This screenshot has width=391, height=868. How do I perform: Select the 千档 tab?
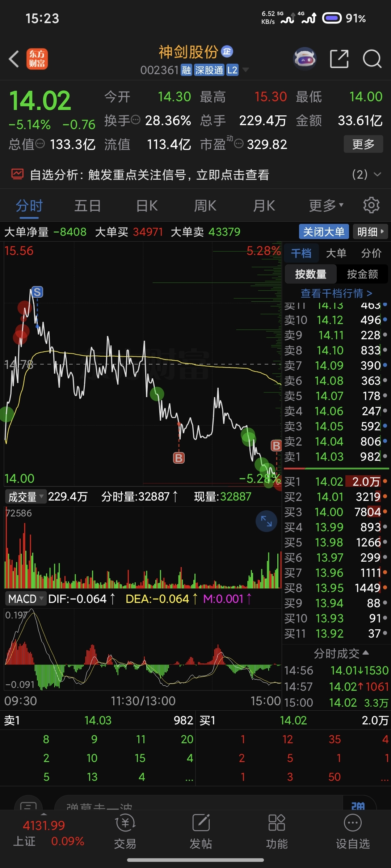click(x=301, y=253)
